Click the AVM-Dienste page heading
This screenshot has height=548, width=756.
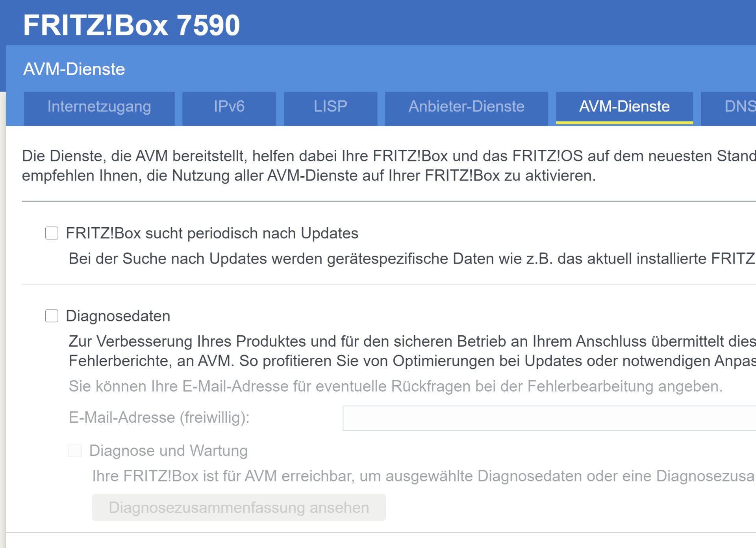pyautogui.click(x=74, y=69)
